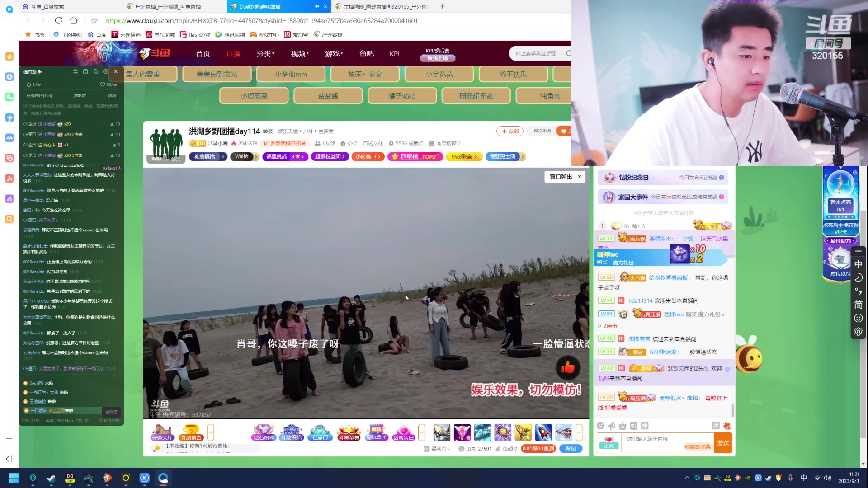Go to 直播 in Douyu navigation
Viewport: 868px width, 488px height.
coord(234,54)
